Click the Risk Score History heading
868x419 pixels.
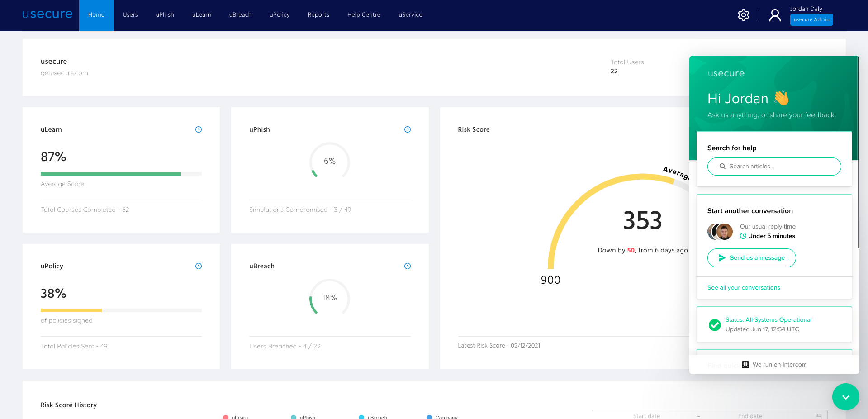[x=69, y=405]
